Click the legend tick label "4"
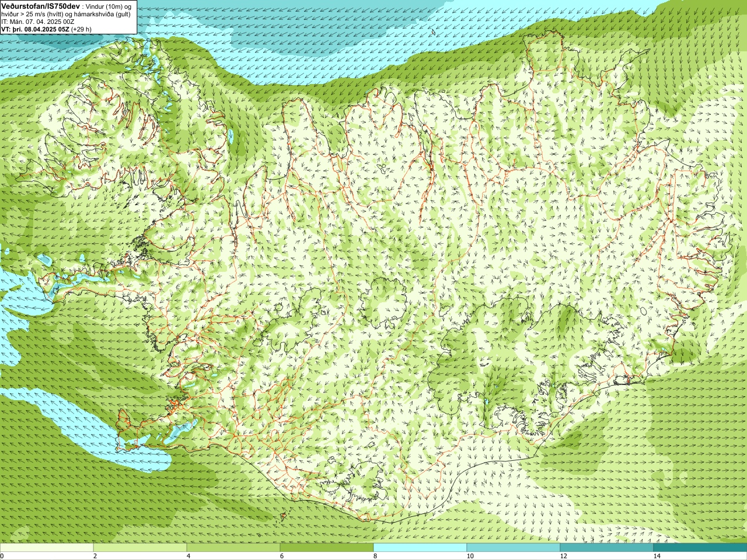 189,556
